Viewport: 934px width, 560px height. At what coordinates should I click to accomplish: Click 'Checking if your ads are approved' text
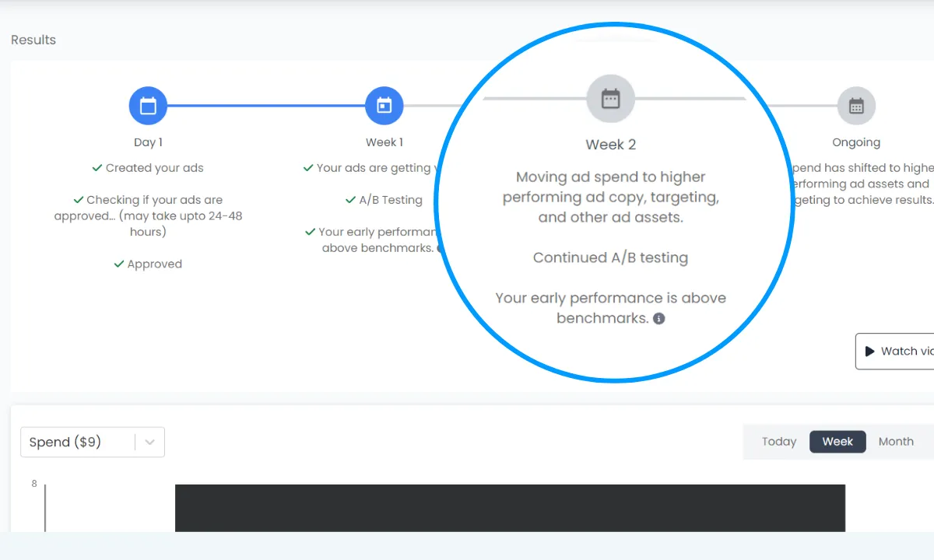coord(148,215)
